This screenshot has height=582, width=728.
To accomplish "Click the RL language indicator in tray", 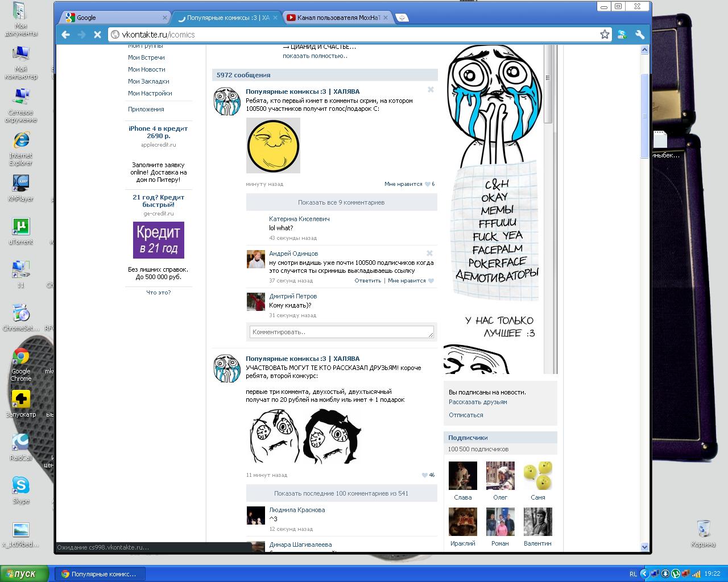I will pyautogui.click(x=633, y=574).
